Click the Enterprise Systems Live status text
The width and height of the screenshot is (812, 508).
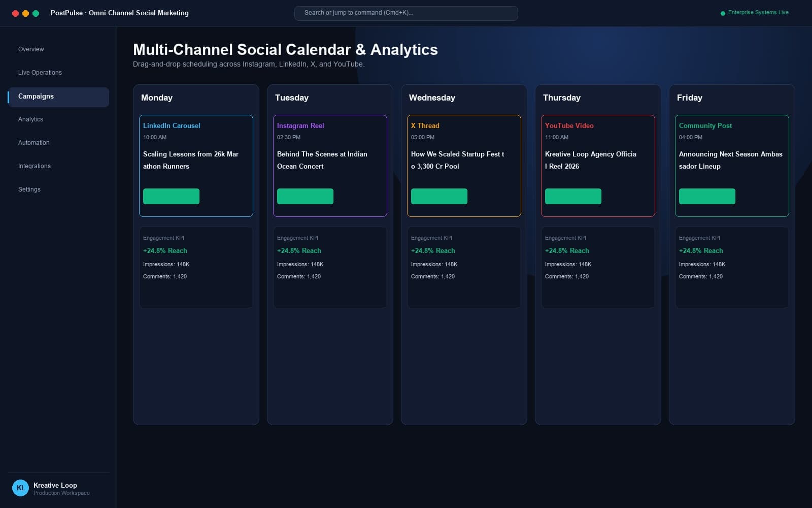[x=758, y=13]
